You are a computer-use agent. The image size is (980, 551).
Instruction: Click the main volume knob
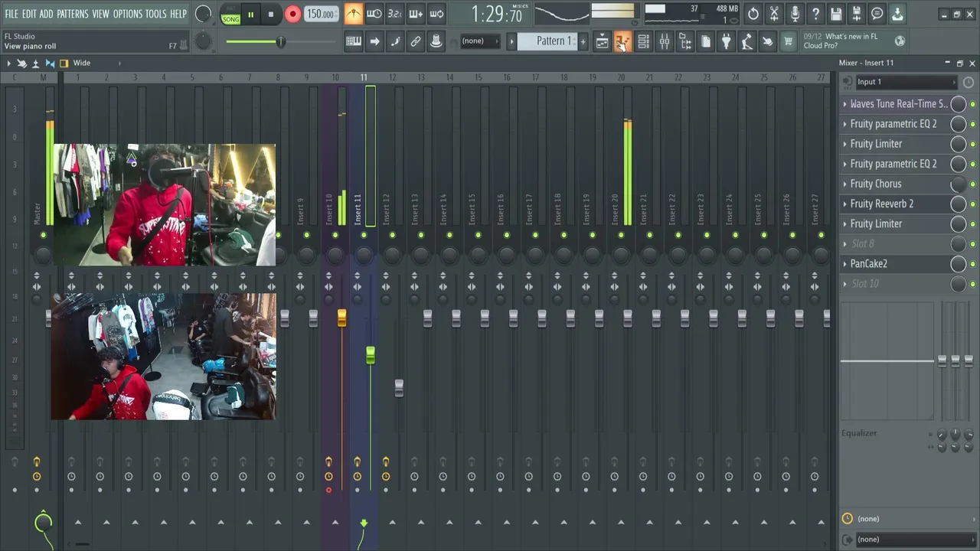pyautogui.click(x=203, y=14)
